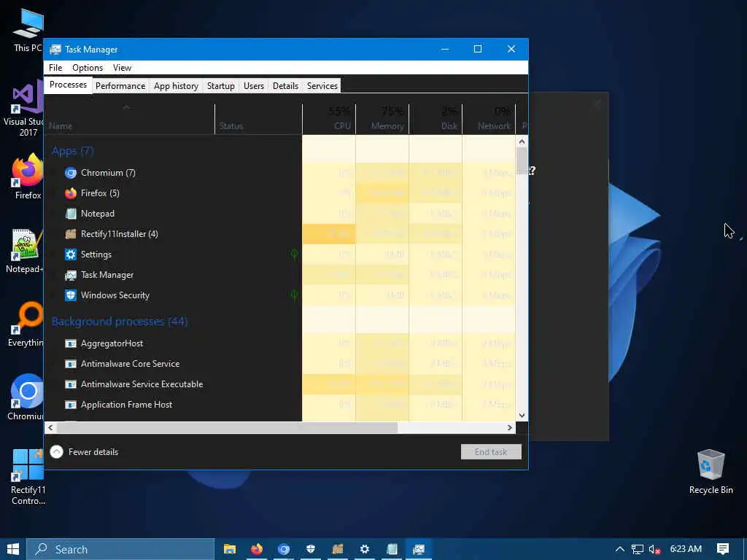
Task: Open Settings gear icon on the taskbar
Action: coord(365,549)
